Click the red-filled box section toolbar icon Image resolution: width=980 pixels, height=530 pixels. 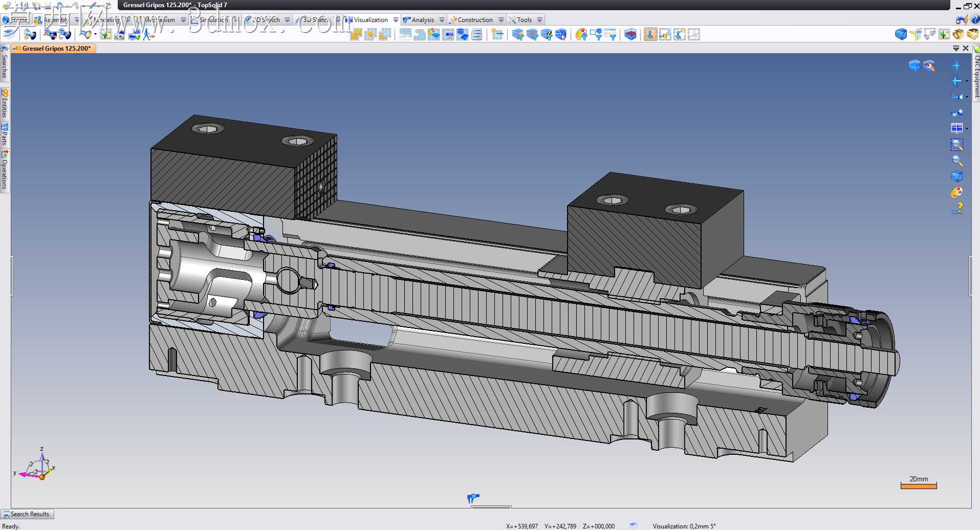click(630, 34)
